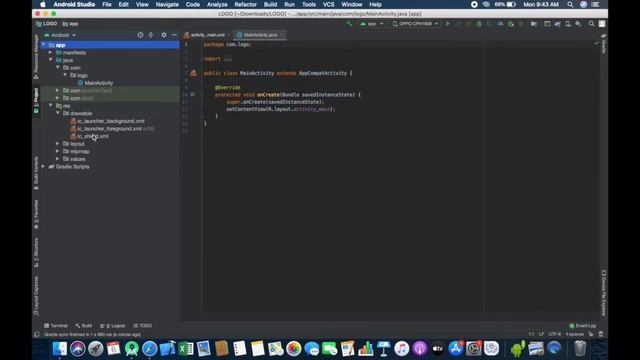
Task: Select the MainActivity.java editor tab
Action: click(x=260, y=35)
